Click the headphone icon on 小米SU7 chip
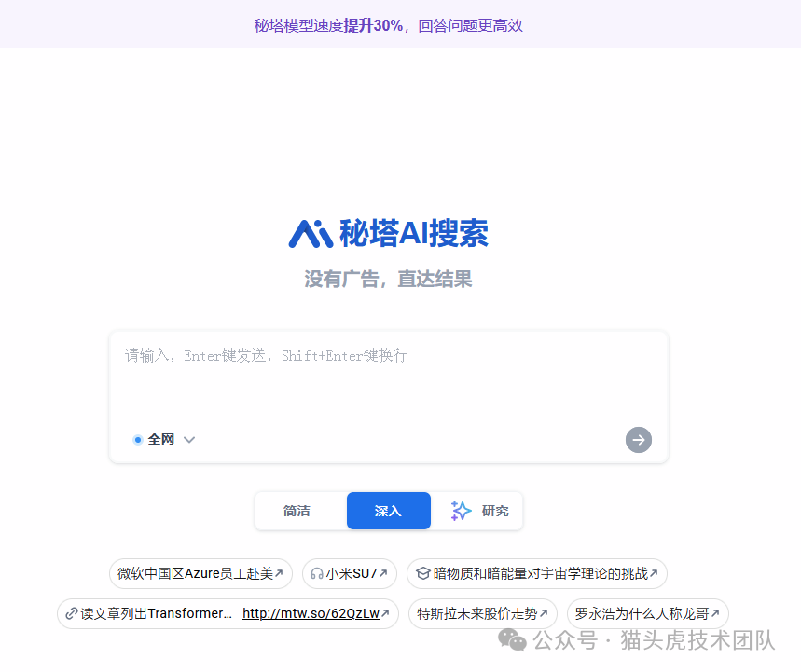 point(317,574)
